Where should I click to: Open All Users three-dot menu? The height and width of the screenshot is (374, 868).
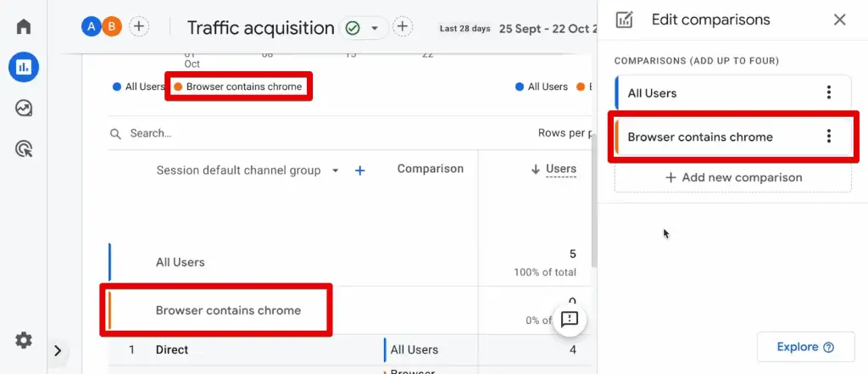(828, 93)
